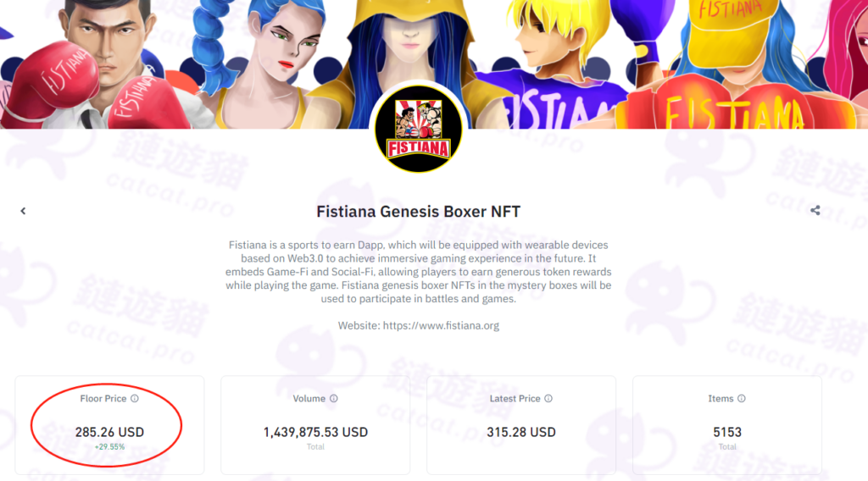Show the Items info tooltip icon

coord(742,399)
